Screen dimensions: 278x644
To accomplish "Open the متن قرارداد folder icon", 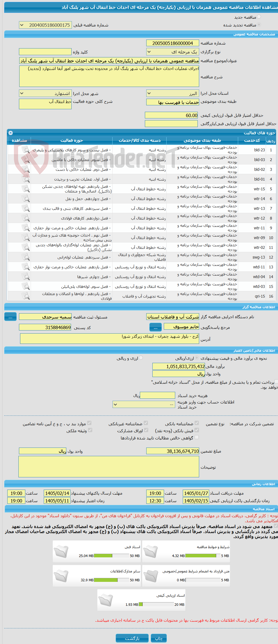I will tap(150, 576).
